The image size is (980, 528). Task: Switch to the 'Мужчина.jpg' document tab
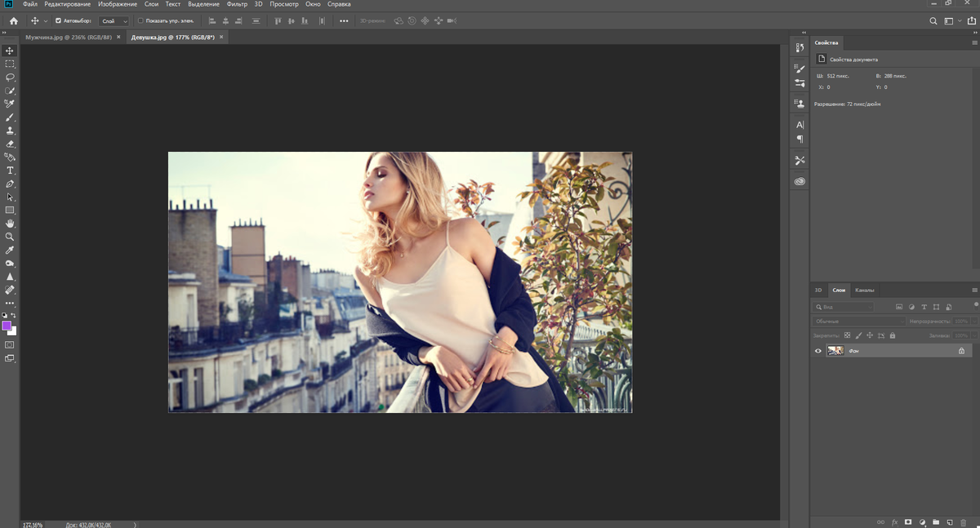(68, 38)
